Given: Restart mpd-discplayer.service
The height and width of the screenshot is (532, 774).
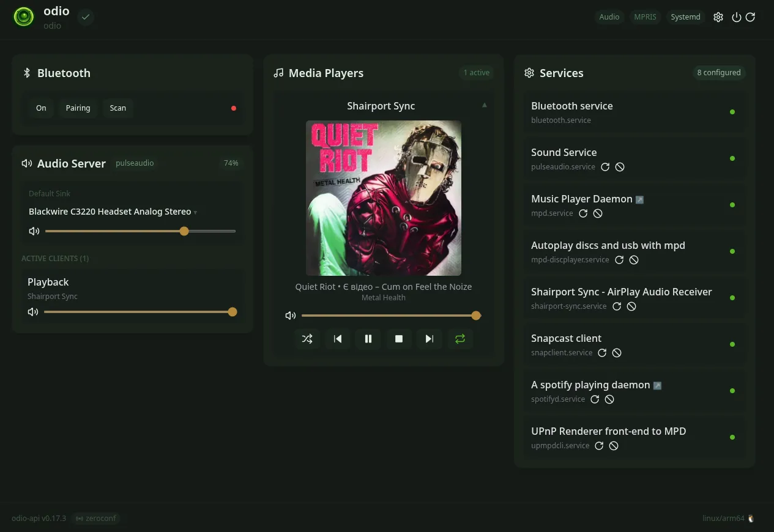Looking at the screenshot, I should pyautogui.click(x=619, y=260).
